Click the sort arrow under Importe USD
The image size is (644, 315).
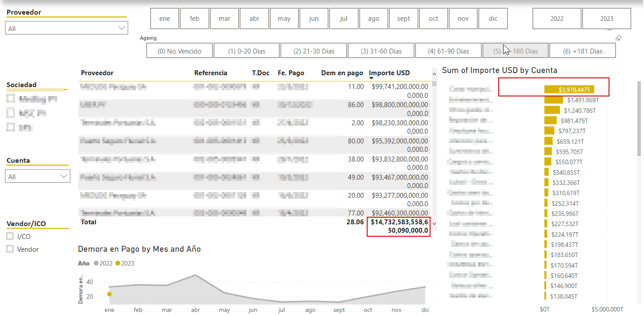pyautogui.click(x=371, y=78)
